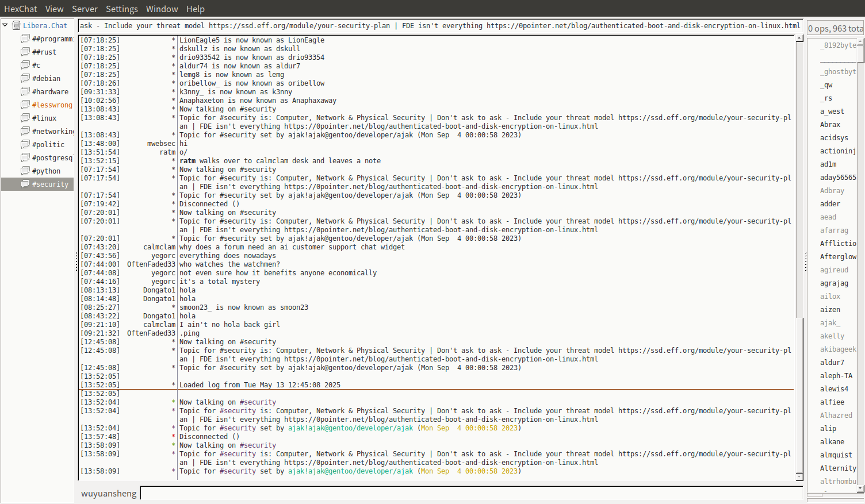Select user _ghostbyt in the user list
Viewport: 865px width, 504px height.
coord(838,72)
